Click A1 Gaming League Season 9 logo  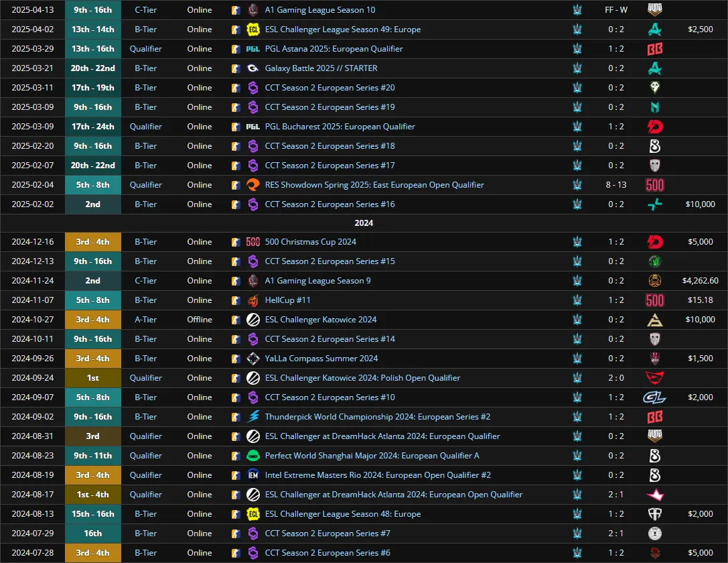coord(253,281)
